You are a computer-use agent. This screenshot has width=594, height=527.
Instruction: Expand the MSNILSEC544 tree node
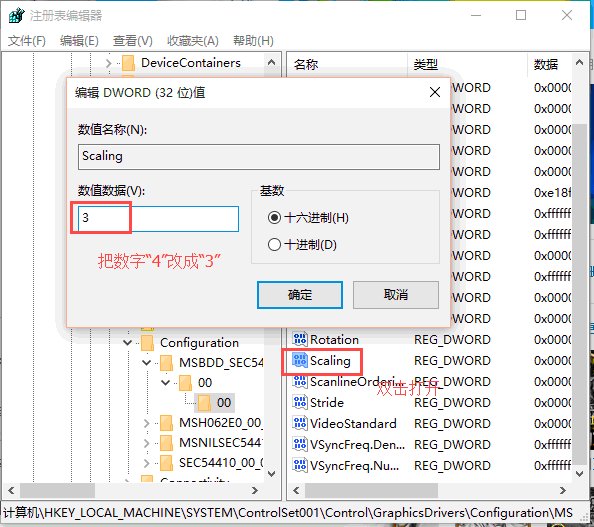147,443
